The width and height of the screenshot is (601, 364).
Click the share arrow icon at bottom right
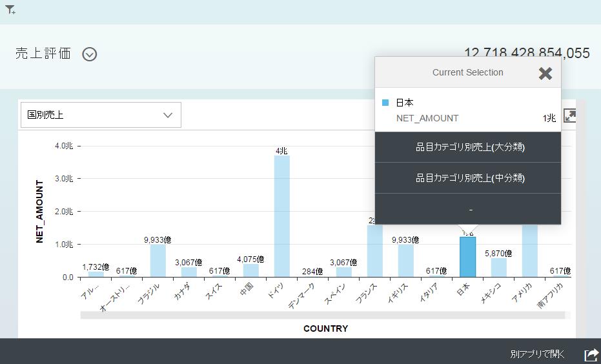[x=591, y=354]
